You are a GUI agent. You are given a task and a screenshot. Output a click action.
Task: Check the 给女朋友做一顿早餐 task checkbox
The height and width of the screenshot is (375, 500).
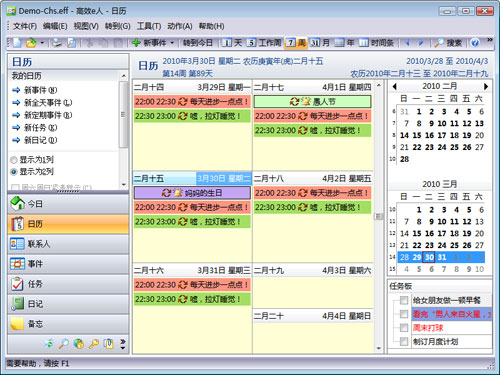(x=404, y=300)
